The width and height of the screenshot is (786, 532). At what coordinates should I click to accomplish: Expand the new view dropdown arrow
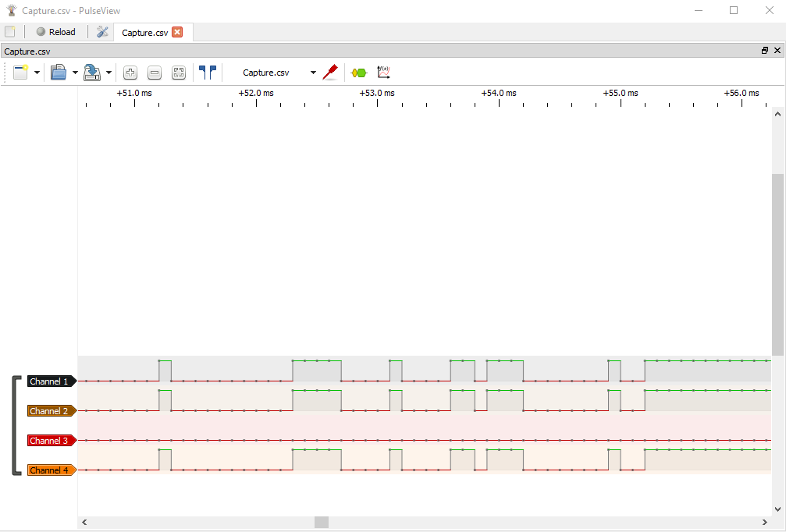[37, 73]
